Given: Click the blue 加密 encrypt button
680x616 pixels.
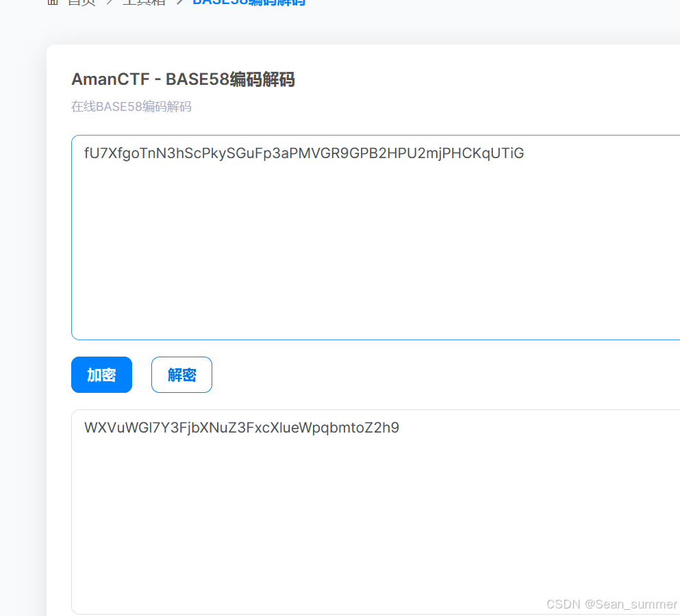Looking at the screenshot, I should coord(101,374).
